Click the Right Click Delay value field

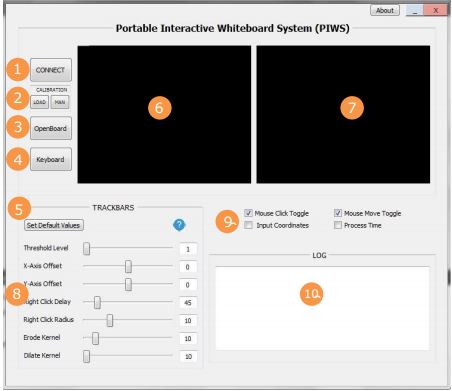click(x=188, y=303)
